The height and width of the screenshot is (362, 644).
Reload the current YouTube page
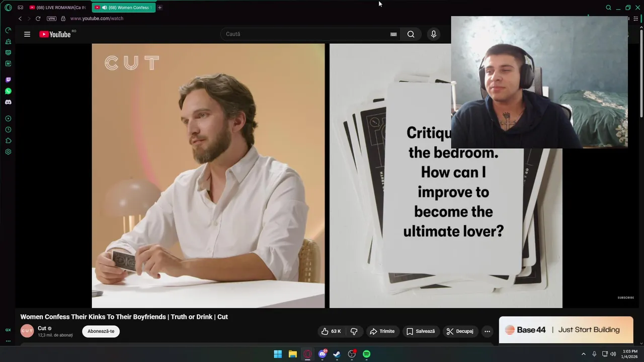click(38, 19)
